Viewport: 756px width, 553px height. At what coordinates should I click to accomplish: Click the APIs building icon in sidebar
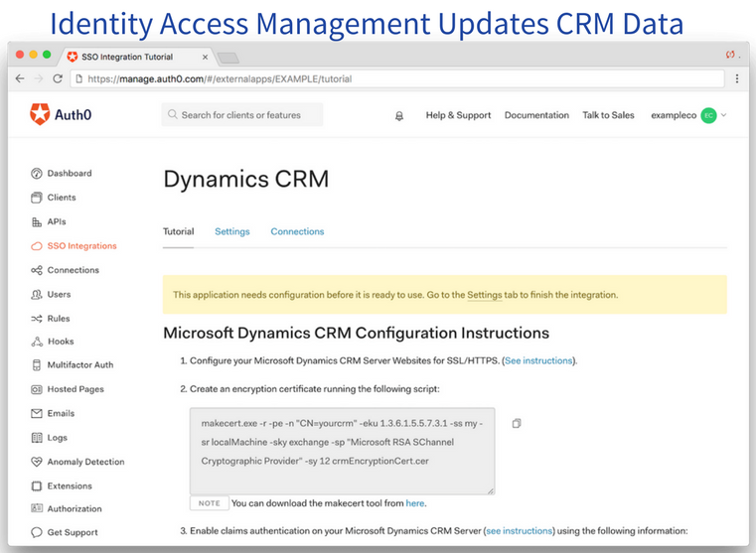(x=37, y=221)
